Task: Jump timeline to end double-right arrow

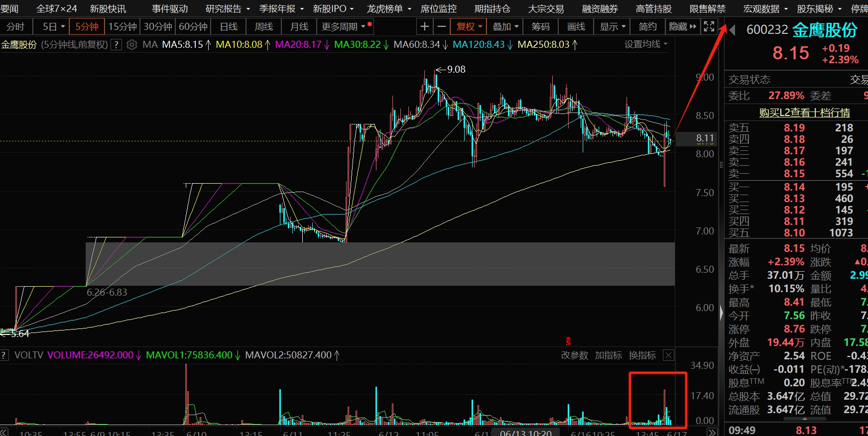Action: click(x=712, y=433)
